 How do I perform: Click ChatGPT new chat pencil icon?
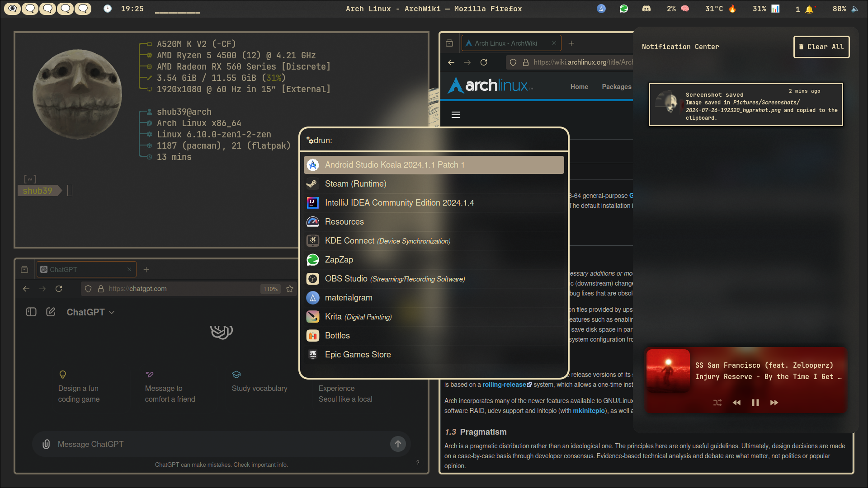[51, 312]
